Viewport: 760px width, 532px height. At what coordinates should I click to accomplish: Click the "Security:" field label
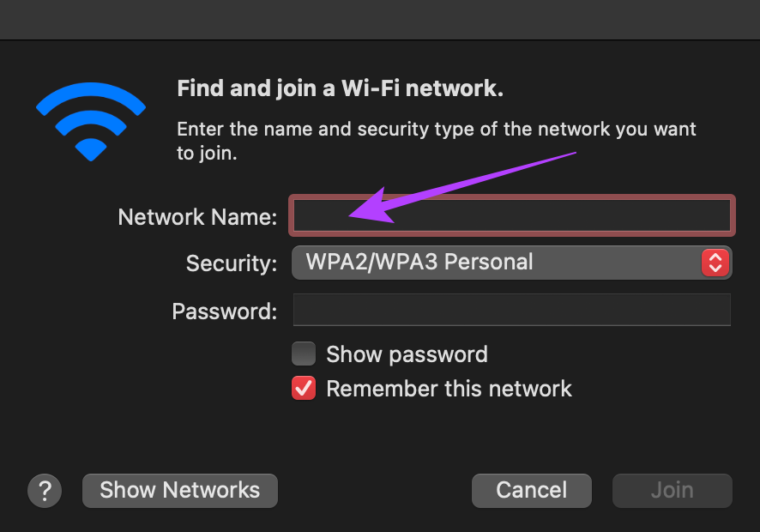coord(232,263)
